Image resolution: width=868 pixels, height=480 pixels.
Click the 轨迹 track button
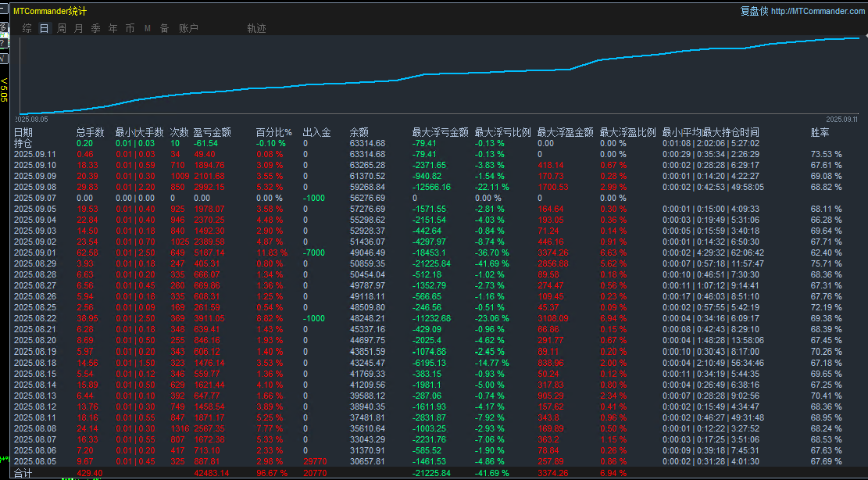[256, 28]
